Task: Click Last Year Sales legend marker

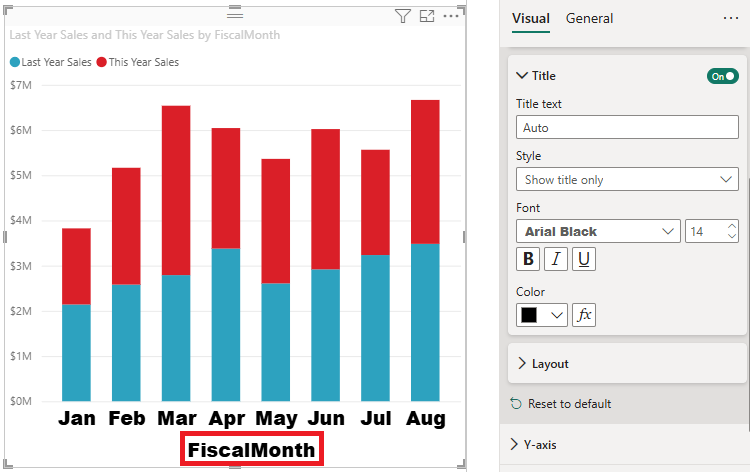Action: coord(15,62)
